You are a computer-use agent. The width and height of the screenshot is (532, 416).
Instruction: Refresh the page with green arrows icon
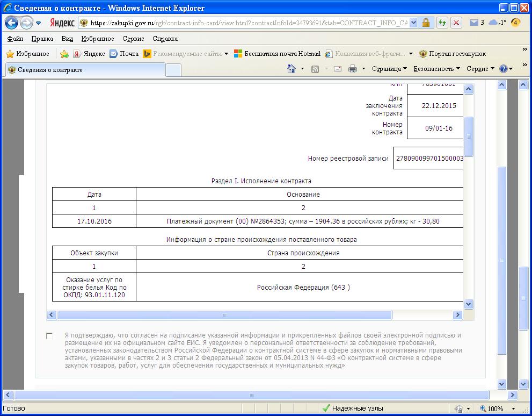pyautogui.click(x=442, y=23)
